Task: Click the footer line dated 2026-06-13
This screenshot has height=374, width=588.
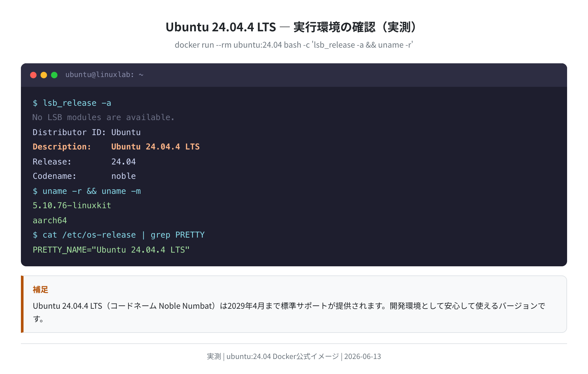Action: (294, 356)
